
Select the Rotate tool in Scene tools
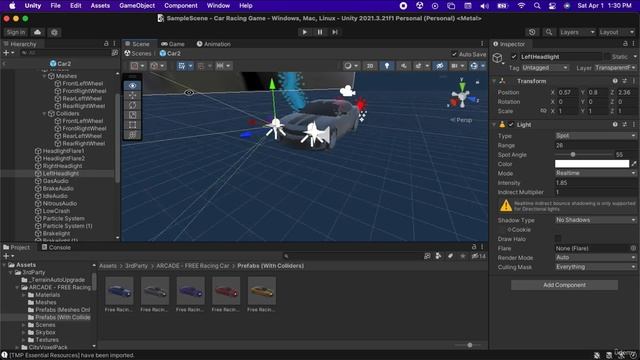click(133, 105)
